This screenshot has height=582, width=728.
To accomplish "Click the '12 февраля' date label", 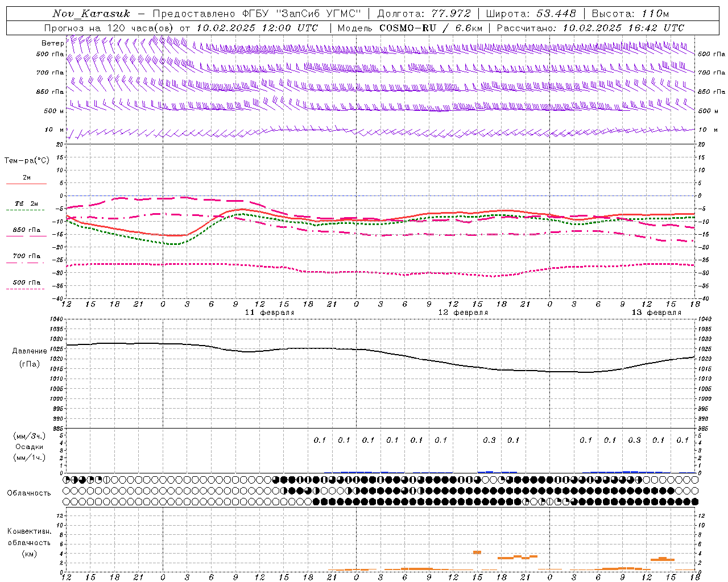I will pos(463,313).
